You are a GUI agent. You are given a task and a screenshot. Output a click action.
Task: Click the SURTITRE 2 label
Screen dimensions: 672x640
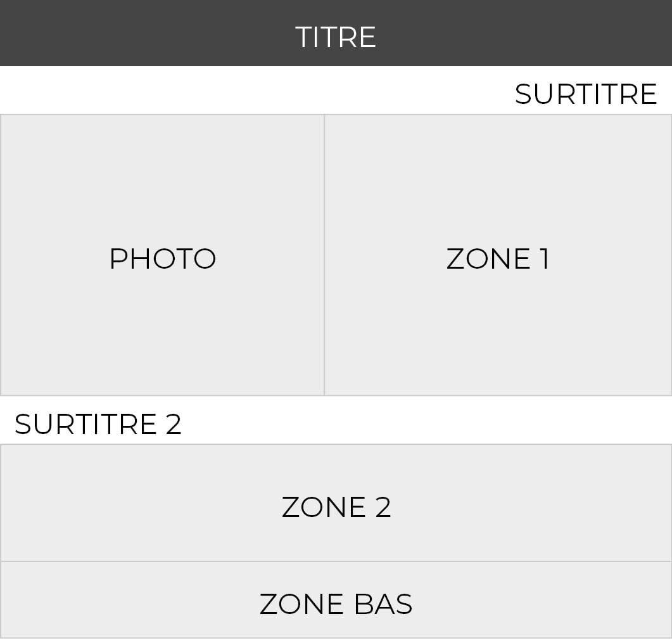(x=98, y=424)
